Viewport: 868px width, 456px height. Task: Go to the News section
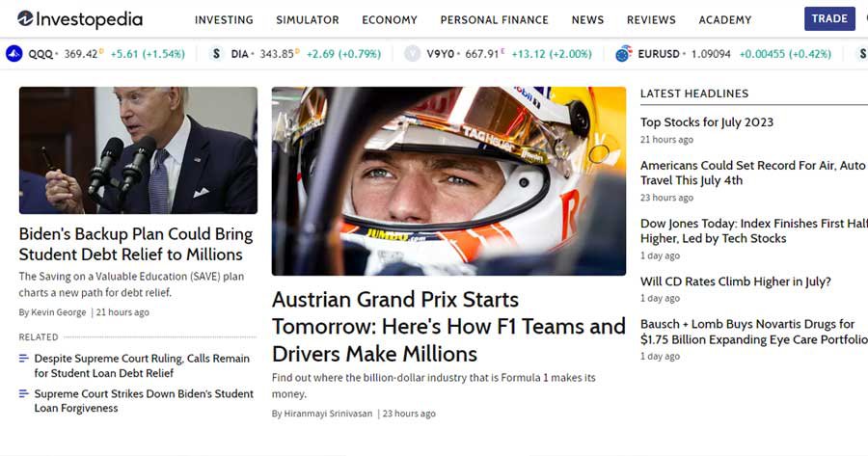587,19
